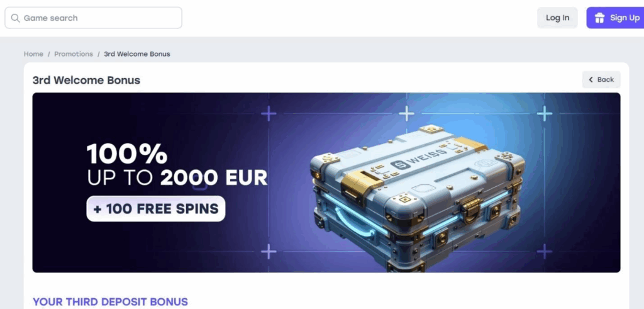
Task: Open Promotions from the breadcrumb
Action: (x=74, y=54)
